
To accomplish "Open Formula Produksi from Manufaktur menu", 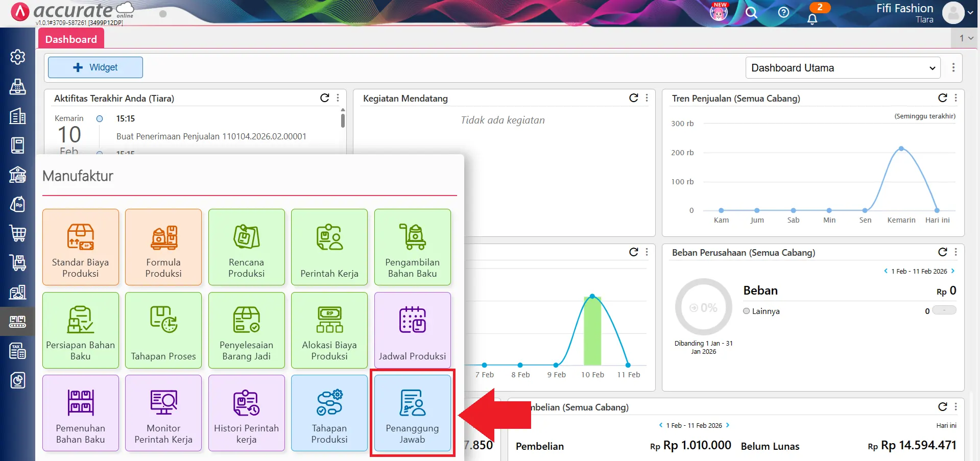I will 163,247.
